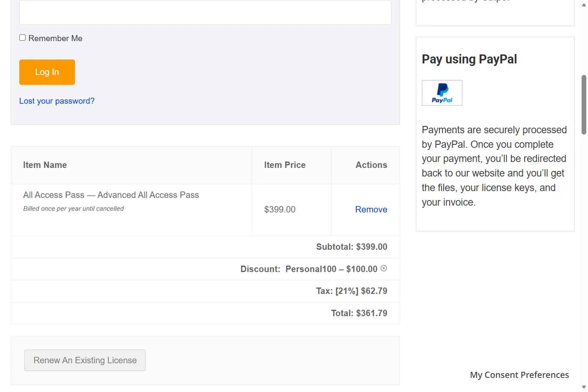The width and height of the screenshot is (588, 392).
Task: Click Renew An Existing License button
Action: (85, 360)
